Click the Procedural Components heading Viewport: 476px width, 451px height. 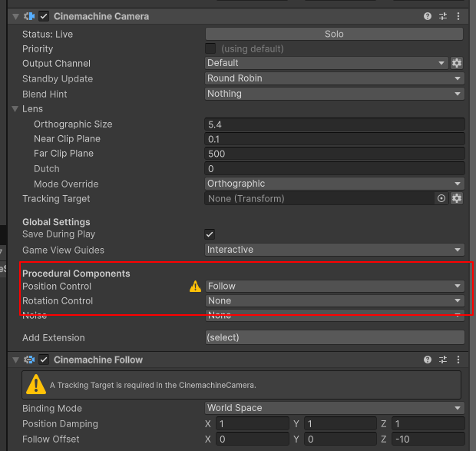pos(76,274)
